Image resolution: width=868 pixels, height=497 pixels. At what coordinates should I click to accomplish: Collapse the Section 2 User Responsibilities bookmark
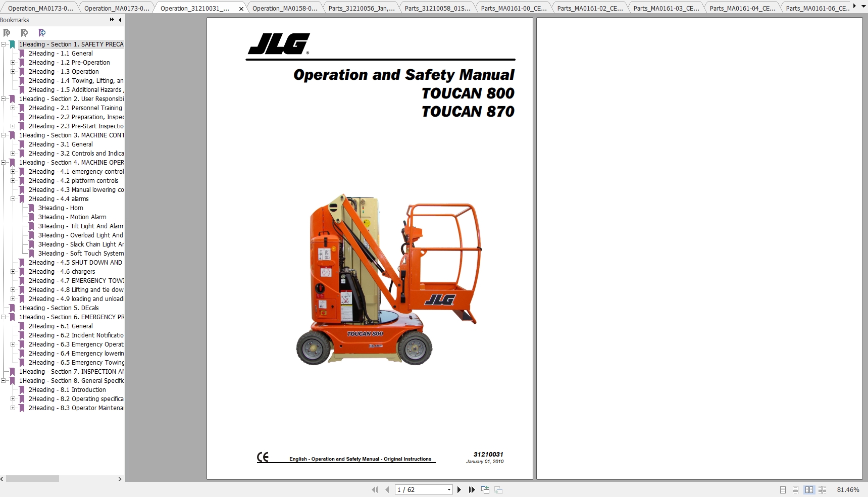4,99
